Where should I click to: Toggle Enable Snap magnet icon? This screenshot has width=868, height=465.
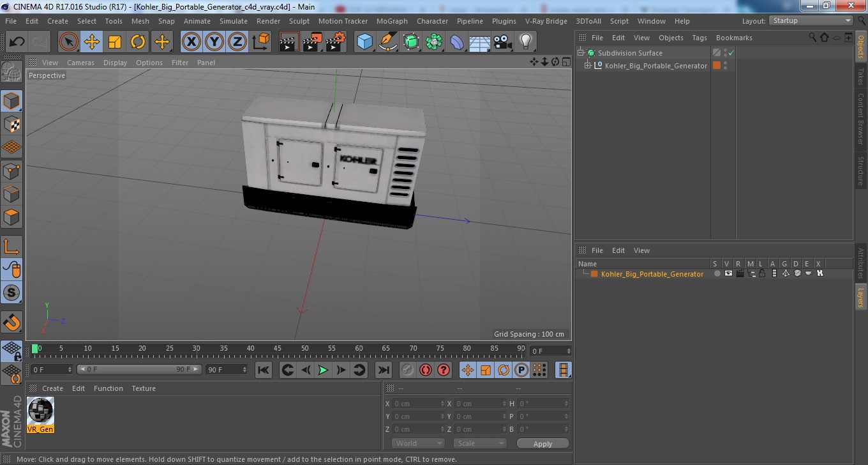click(11, 322)
